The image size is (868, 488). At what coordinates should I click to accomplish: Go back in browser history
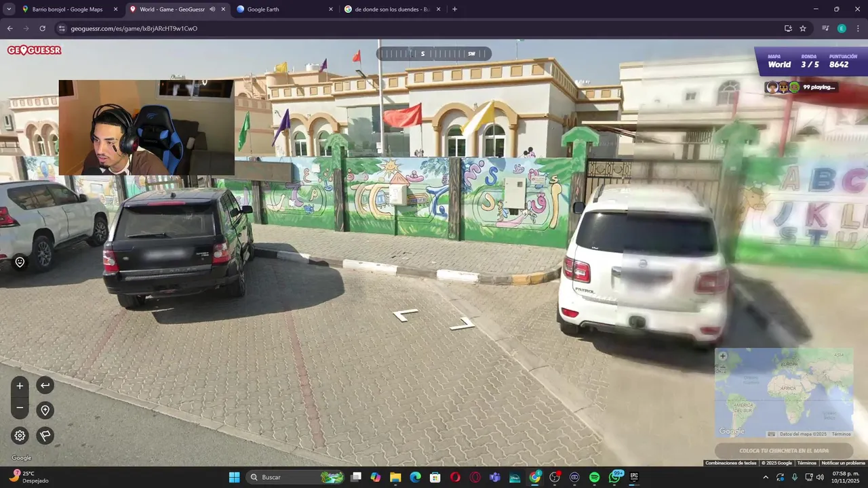pyautogui.click(x=9, y=28)
